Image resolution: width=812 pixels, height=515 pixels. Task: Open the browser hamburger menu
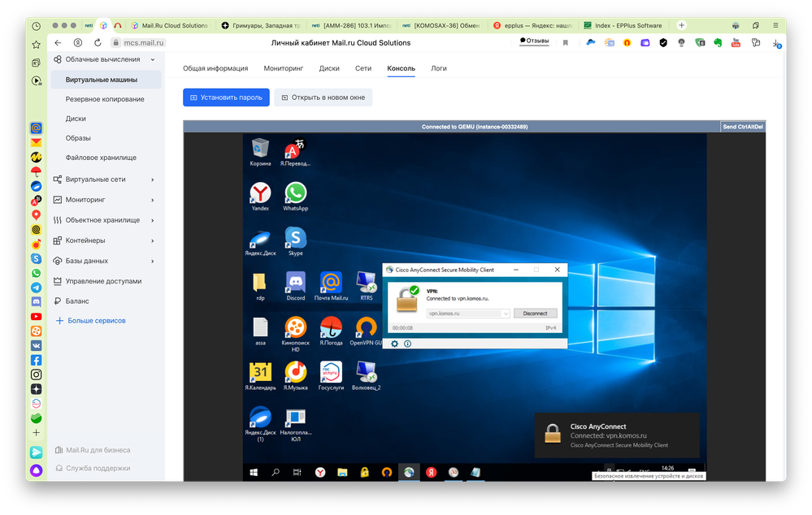pyautogui.click(x=775, y=25)
